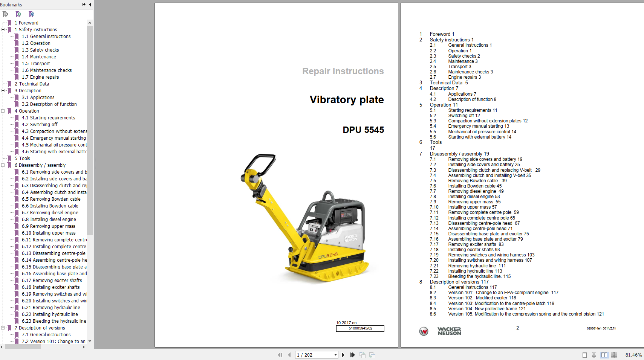The height and width of the screenshot is (360, 644).
Task: Click the 'Vibratory plate' title text
Action: coord(347,99)
